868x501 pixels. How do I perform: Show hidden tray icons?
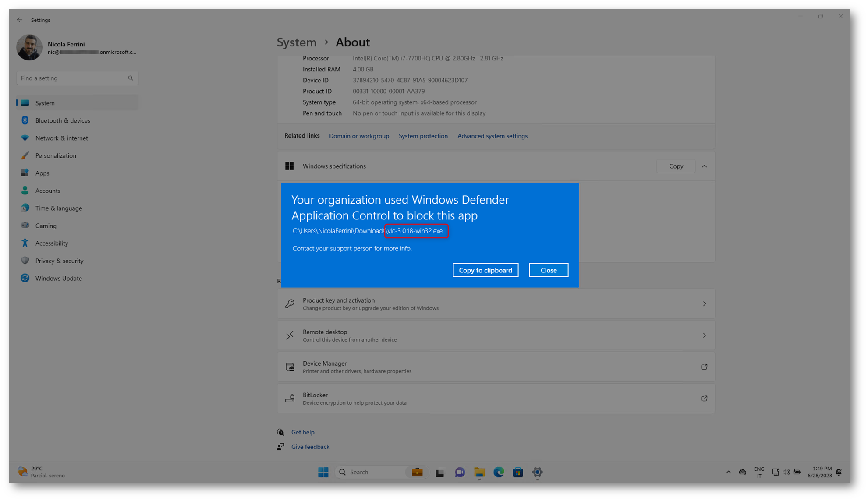pyautogui.click(x=728, y=472)
